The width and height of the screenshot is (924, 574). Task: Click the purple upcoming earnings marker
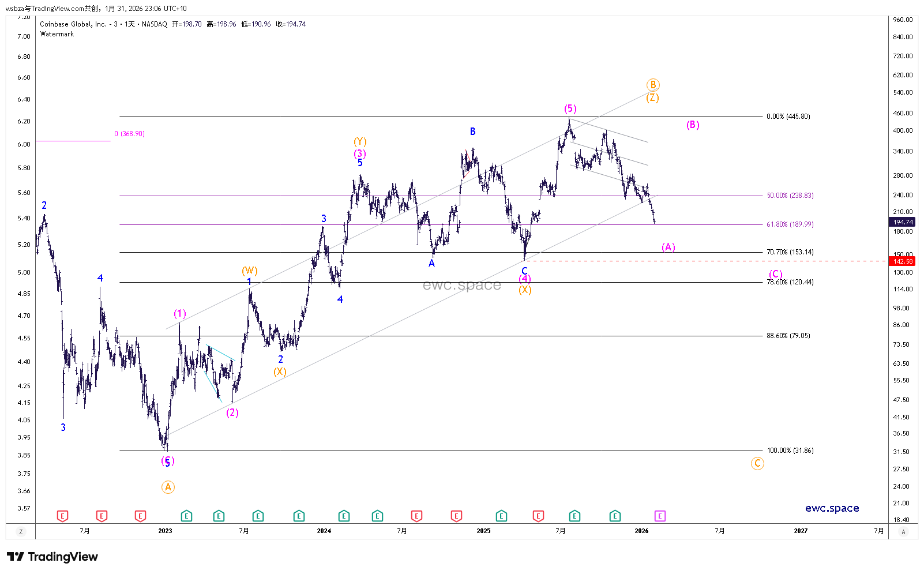click(660, 516)
